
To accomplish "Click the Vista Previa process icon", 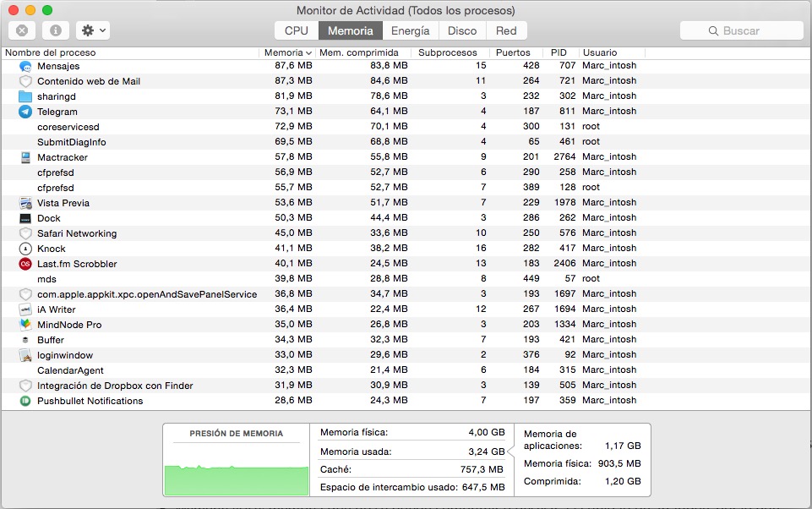I will [26, 202].
